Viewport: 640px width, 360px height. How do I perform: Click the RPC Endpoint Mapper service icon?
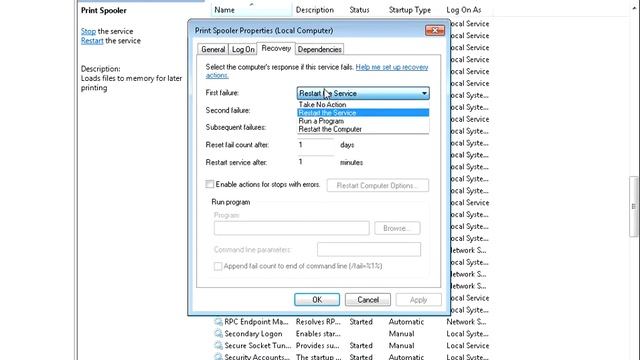(218, 322)
